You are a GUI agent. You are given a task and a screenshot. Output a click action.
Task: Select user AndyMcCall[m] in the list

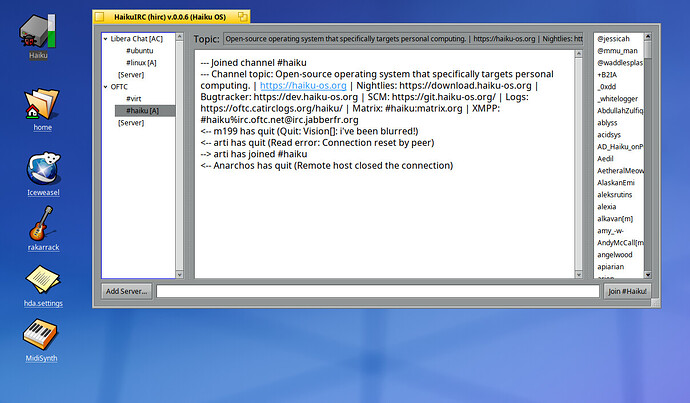tap(620, 242)
